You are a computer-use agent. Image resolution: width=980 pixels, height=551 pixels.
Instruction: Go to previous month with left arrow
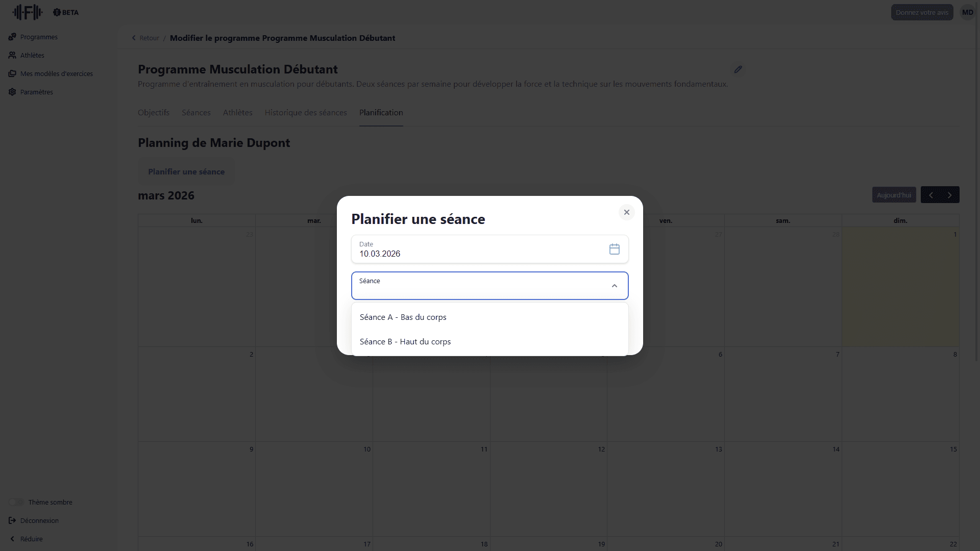click(930, 195)
